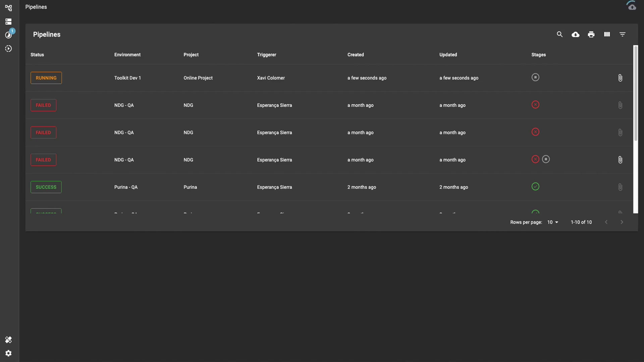The height and width of the screenshot is (362, 644).
Task: Click the Pipelines breadcrumb title at top
Action: pyautogui.click(x=36, y=7)
